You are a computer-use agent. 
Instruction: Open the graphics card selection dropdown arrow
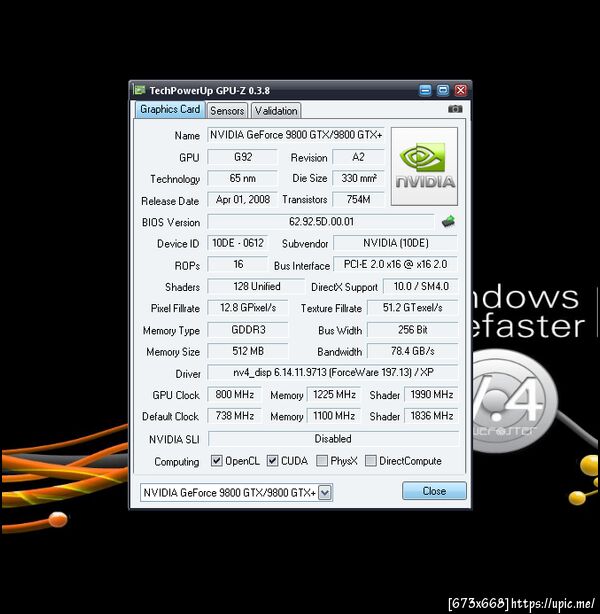pos(325,492)
